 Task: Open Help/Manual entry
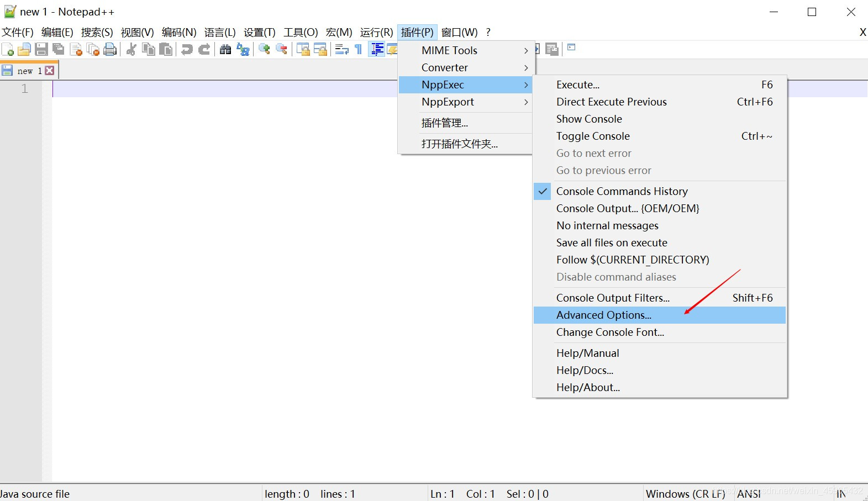[660, 353]
